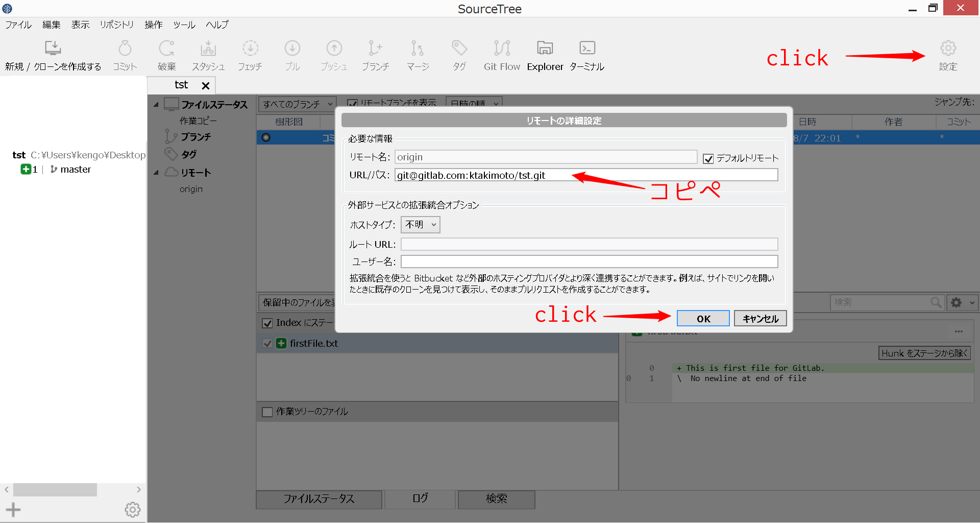The image size is (980, 523).
Task: Click the Commit (コミット) toolbar icon
Action: coord(125,48)
